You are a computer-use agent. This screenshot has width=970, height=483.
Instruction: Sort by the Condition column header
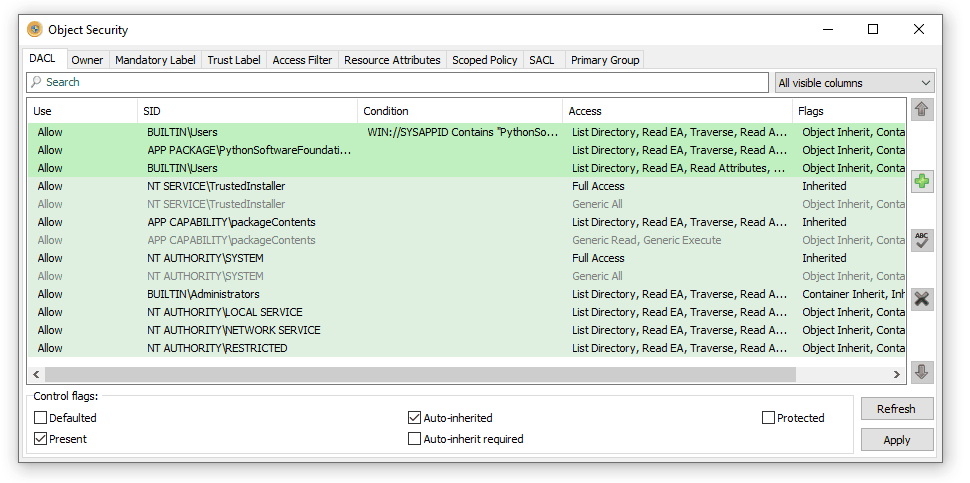click(460, 111)
